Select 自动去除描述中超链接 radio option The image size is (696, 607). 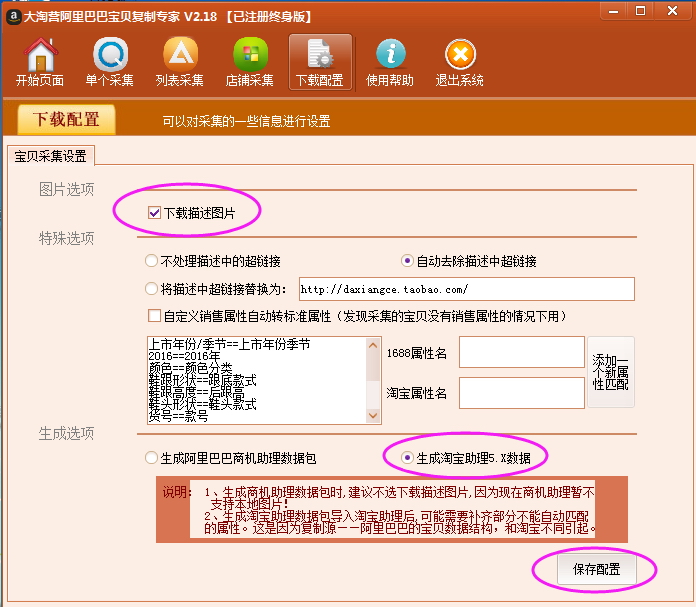407,261
